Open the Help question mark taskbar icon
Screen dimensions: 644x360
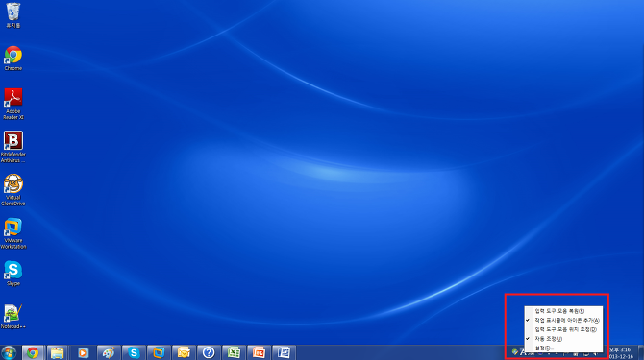click(x=209, y=352)
